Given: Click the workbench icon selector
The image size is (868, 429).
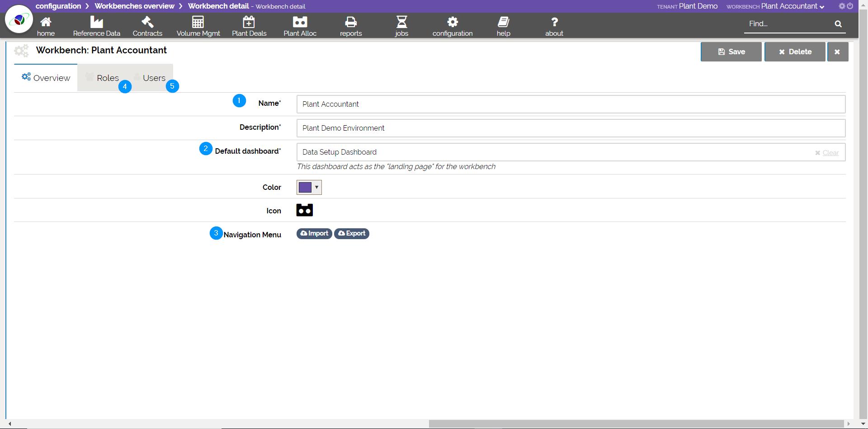Looking at the screenshot, I should click(x=305, y=210).
